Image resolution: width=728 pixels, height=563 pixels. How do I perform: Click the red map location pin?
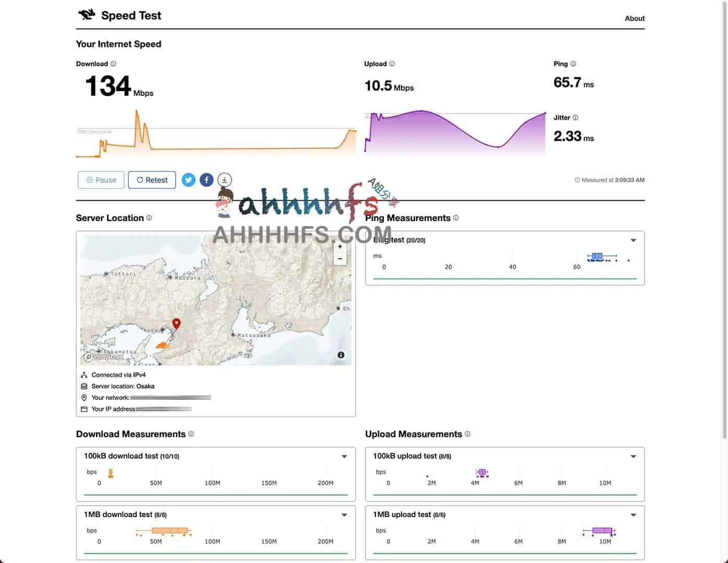tap(176, 324)
